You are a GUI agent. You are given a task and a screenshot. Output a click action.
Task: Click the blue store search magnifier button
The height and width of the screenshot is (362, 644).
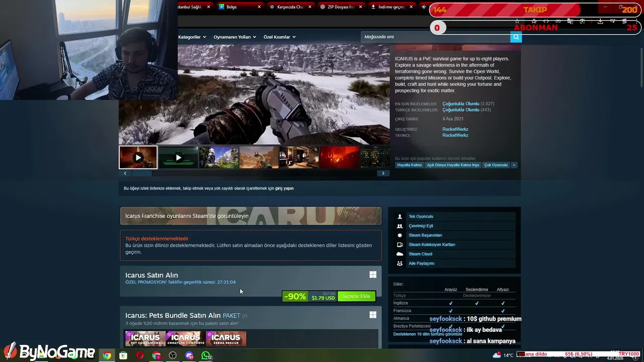[x=516, y=37]
